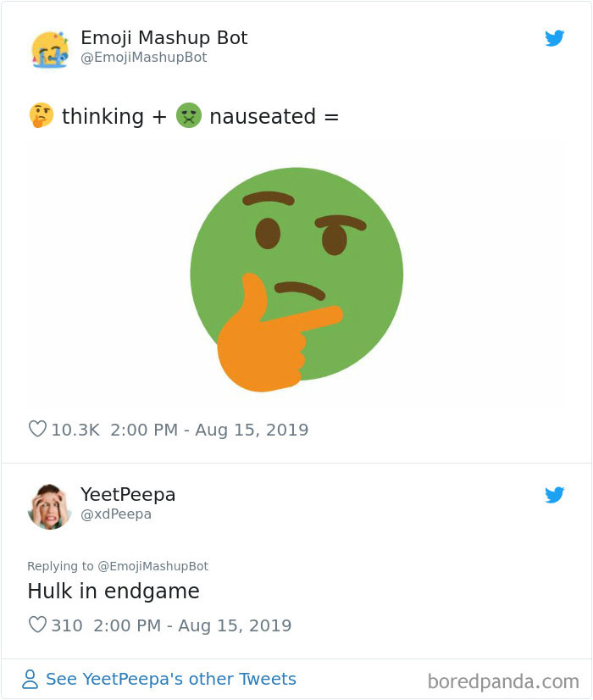Screen dimensions: 593x700
Task: Click the nauseated emoji in the tweet text
Action: point(188,115)
